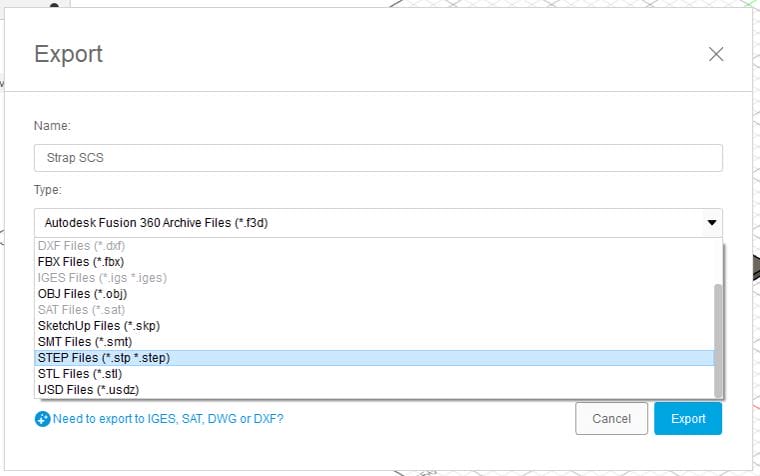Open the Type dropdown arrow

coord(711,223)
